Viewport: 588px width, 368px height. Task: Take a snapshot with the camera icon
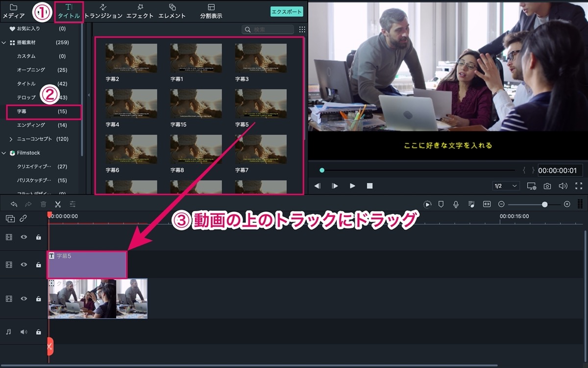[x=547, y=186]
